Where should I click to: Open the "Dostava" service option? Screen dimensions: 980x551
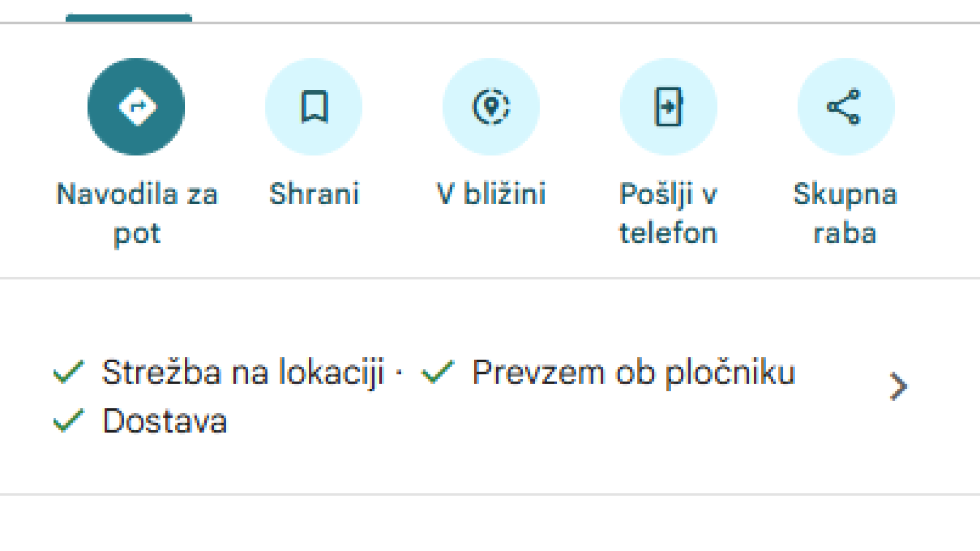[x=165, y=421]
